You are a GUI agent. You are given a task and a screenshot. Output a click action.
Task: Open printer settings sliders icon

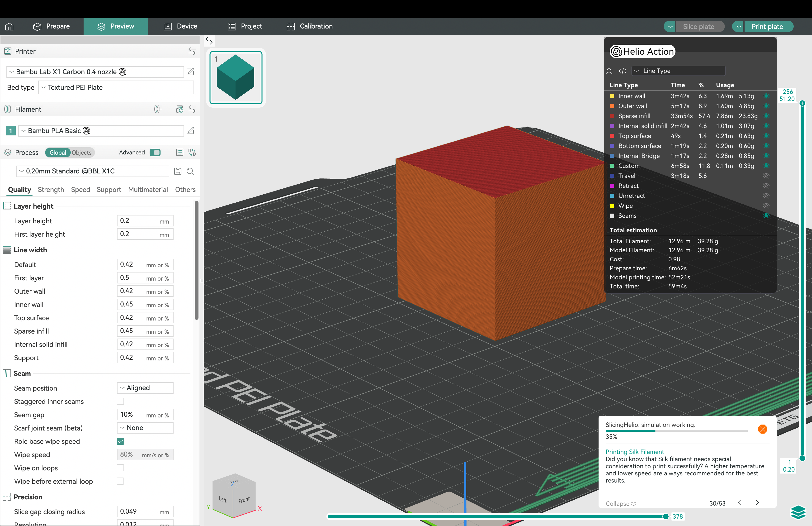click(192, 51)
